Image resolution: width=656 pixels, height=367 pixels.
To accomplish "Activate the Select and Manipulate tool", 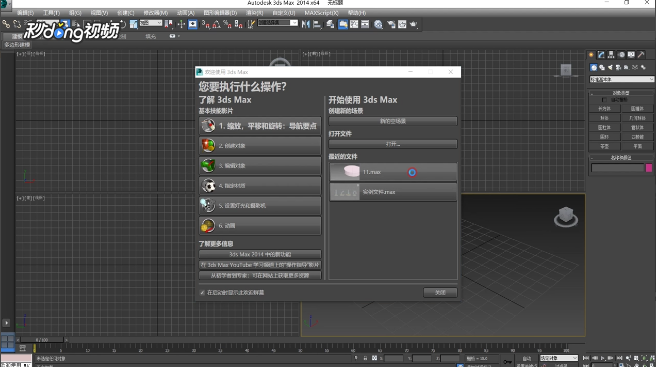I will [181, 24].
